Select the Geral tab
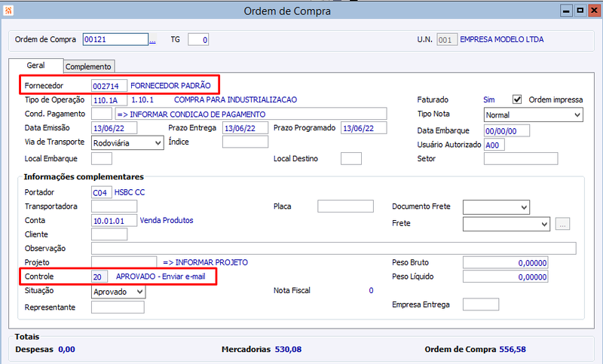 coord(35,66)
